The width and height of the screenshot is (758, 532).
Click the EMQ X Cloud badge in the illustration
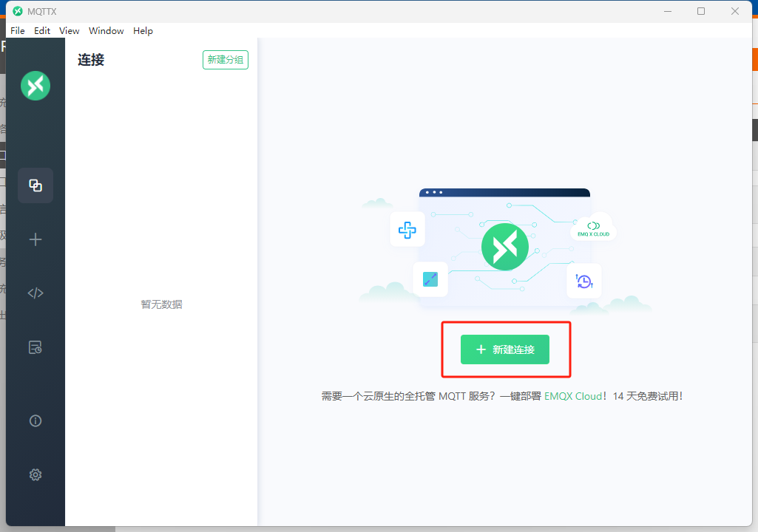[x=594, y=228]
